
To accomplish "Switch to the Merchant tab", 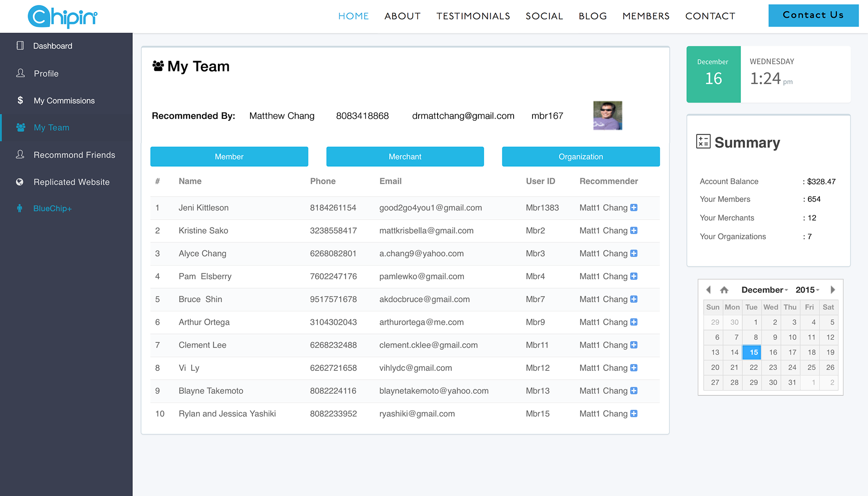I will [x=405, y=157].
